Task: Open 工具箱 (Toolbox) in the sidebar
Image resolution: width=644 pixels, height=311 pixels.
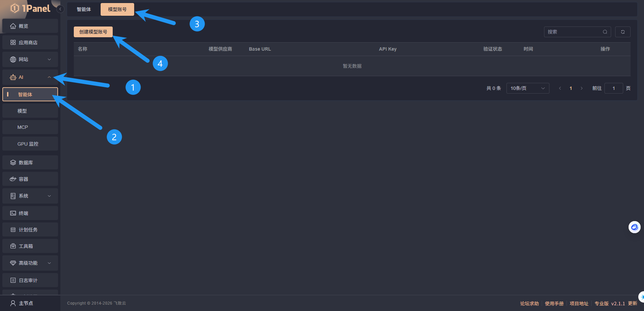Action: 25,246
